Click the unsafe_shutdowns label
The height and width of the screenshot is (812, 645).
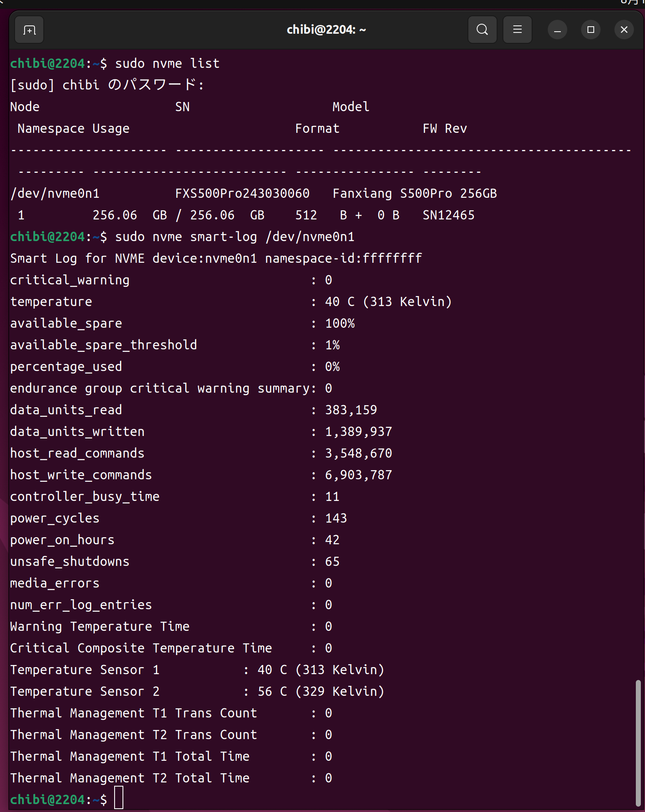coord(70,562)
